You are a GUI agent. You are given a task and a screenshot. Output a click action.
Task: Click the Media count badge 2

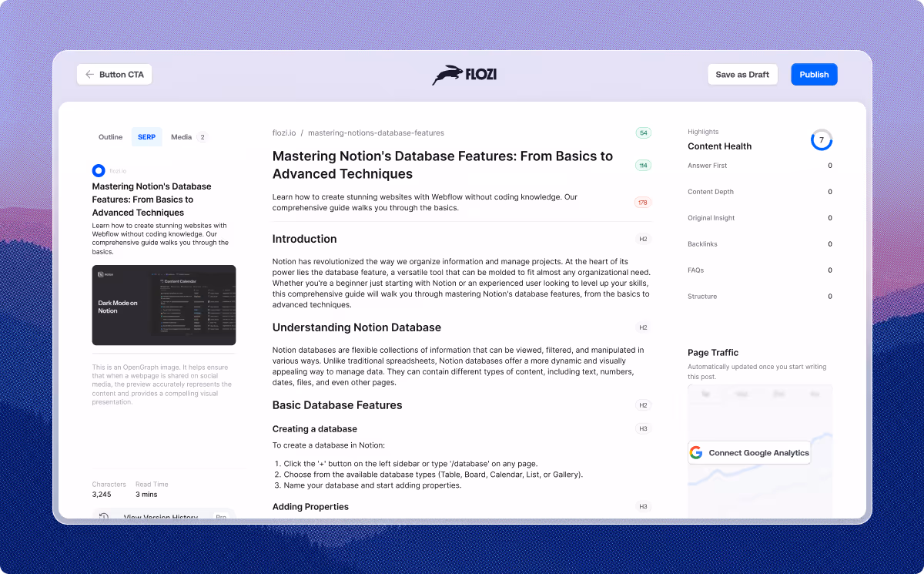coord(202,137)
